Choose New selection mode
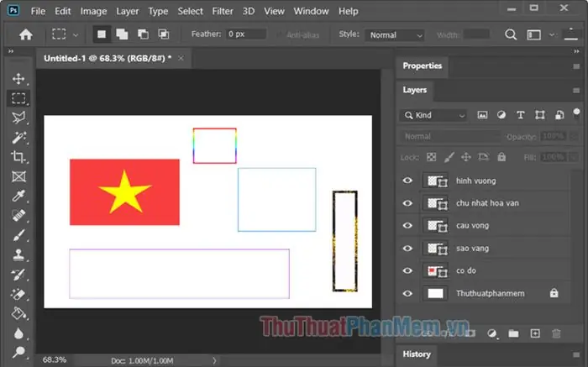588x367 pixels. [102, 34]
